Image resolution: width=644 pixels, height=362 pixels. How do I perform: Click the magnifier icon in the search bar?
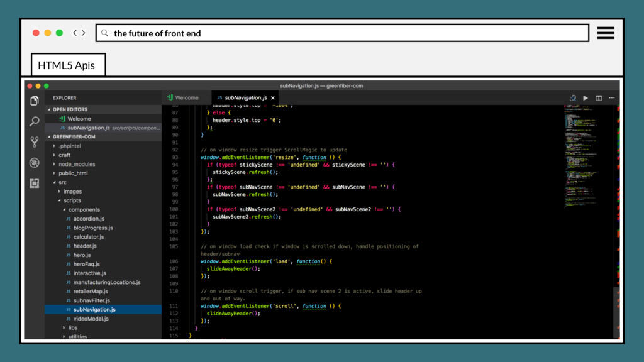105,33
